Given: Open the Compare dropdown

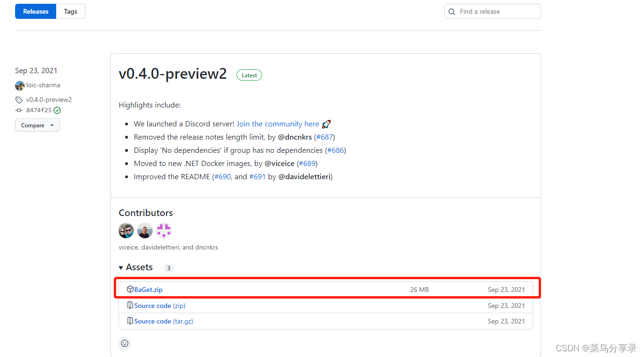Looking at the screenshot, I should click(37, 125).
